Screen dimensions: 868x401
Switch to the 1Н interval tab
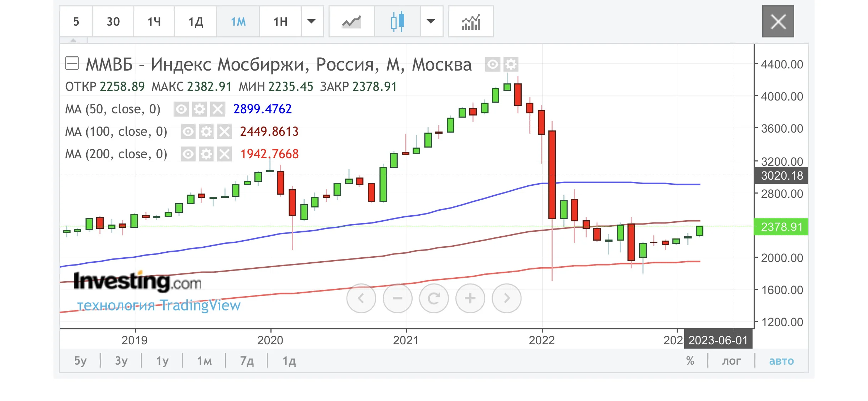[x=280, y=22]
